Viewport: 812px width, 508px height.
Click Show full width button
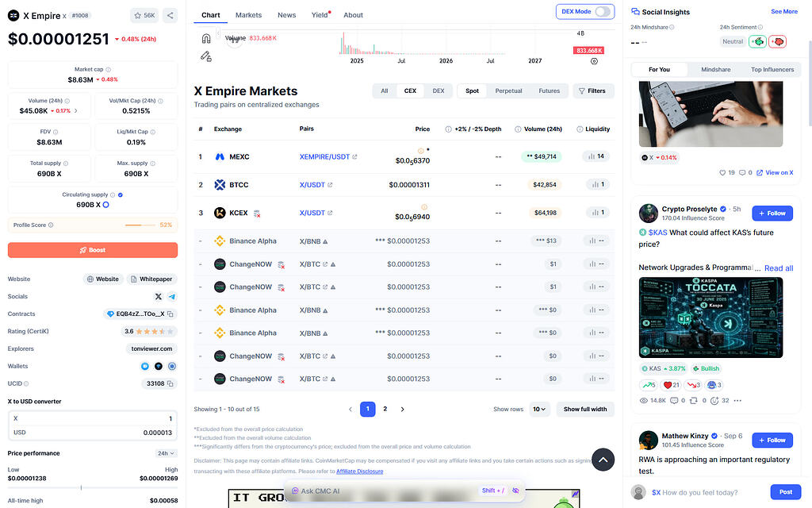[x=585, y=409]
